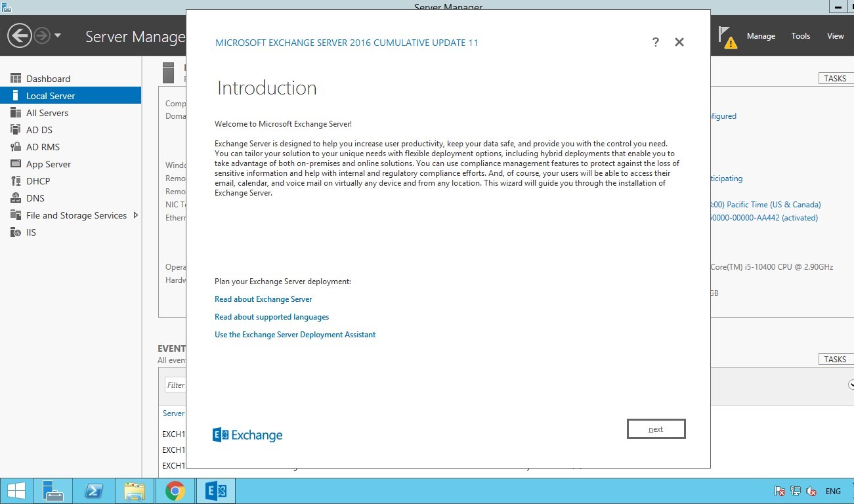Open File Explorer from the taskbar
This screenshot has height=504, width=854.
[x=135, y=491]
